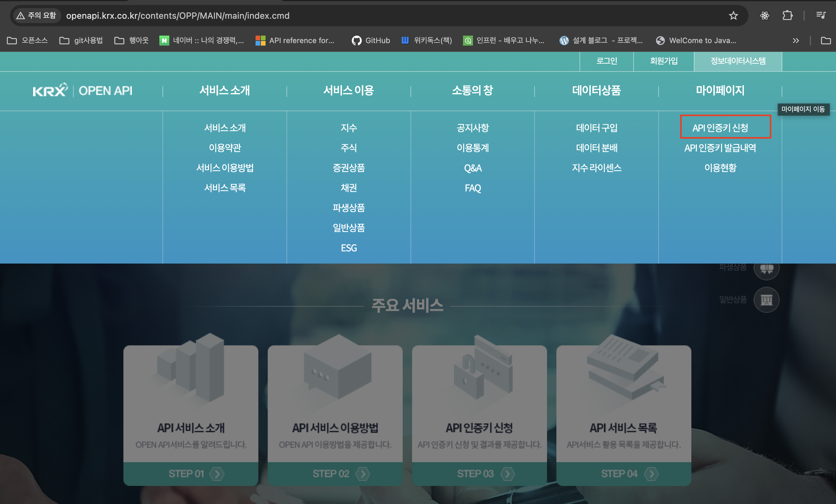Click the STEP 02 arrow icon
The width and height of the screenshot is (836, 504).
[x=363, y=473]
